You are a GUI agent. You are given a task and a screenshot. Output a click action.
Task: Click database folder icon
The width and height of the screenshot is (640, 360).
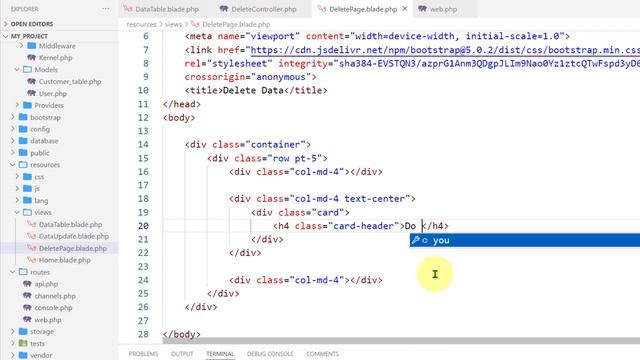pos(23,141)
